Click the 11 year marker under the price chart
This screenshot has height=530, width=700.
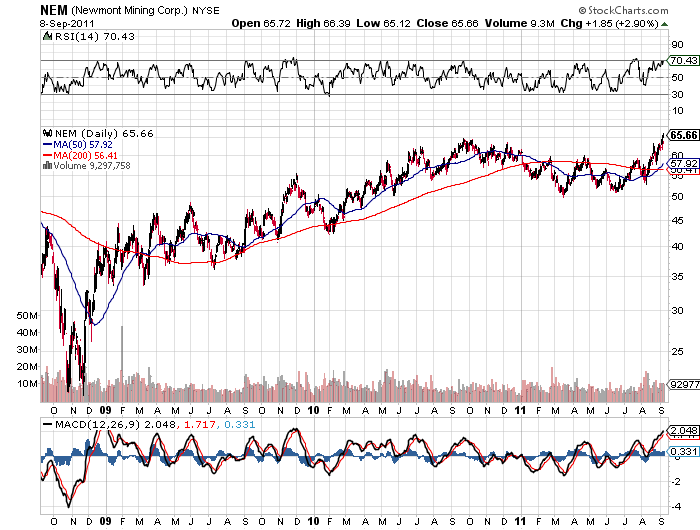click(520, 410)
